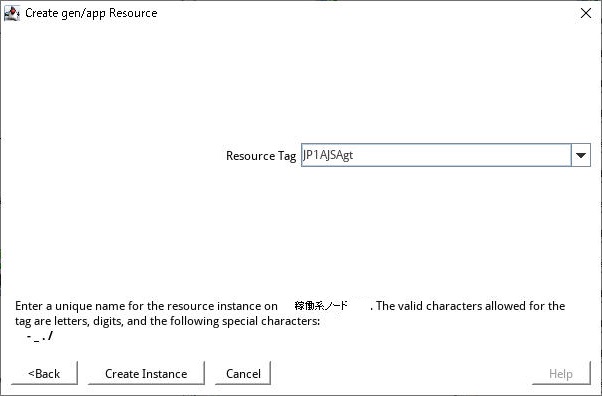Click the 'letters, digits' line of instructions
Image resolution: width=602 pixels, height=396 pixels.
[167, 321]
